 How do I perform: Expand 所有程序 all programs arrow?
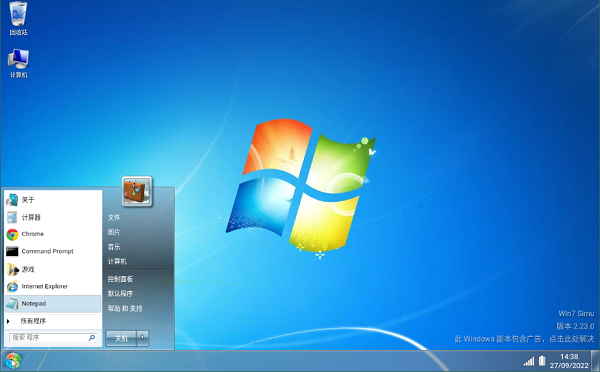click(8, 321)
